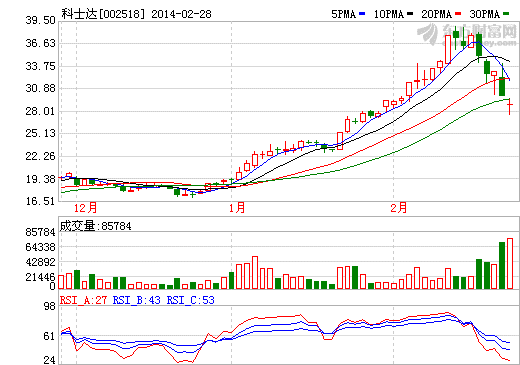Click the 20PMA red legend swatch
Screen dimensions: 520x365
point(458,14)
